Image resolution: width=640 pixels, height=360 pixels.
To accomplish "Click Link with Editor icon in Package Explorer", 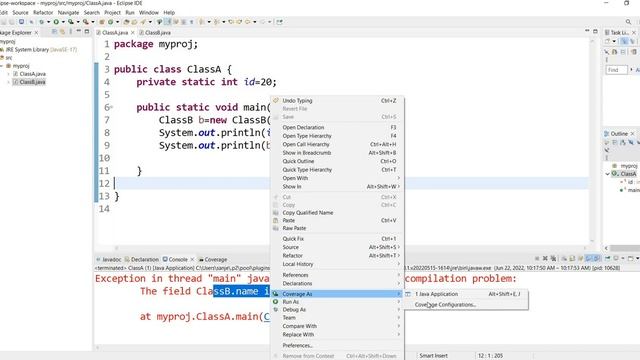I will tap(62, 32).
